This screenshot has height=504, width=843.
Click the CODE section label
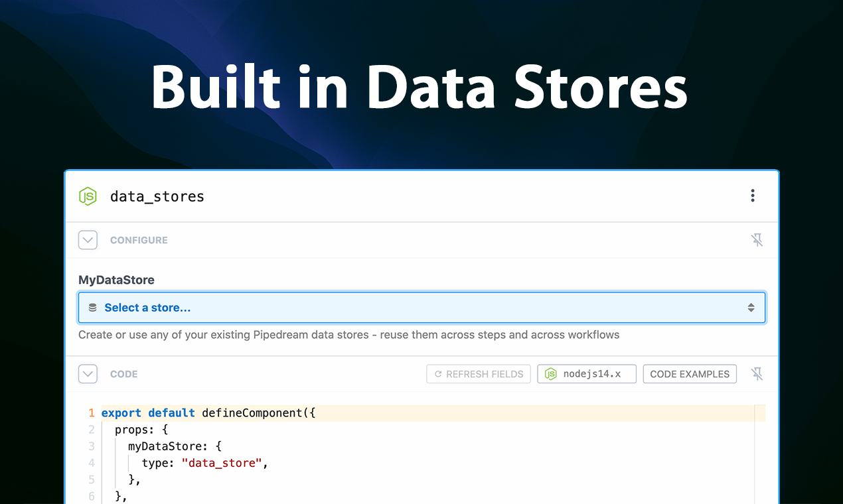tap(124, 374)
